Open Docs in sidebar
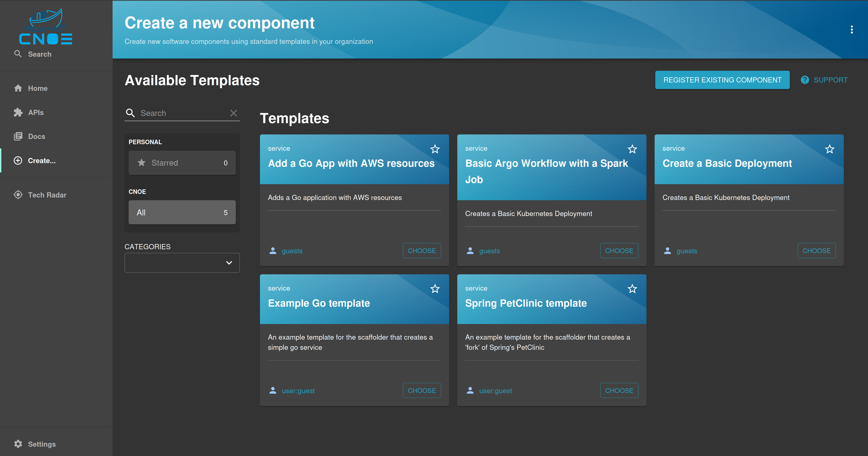The width and height of the screenshot is (868, 456). 56,136
